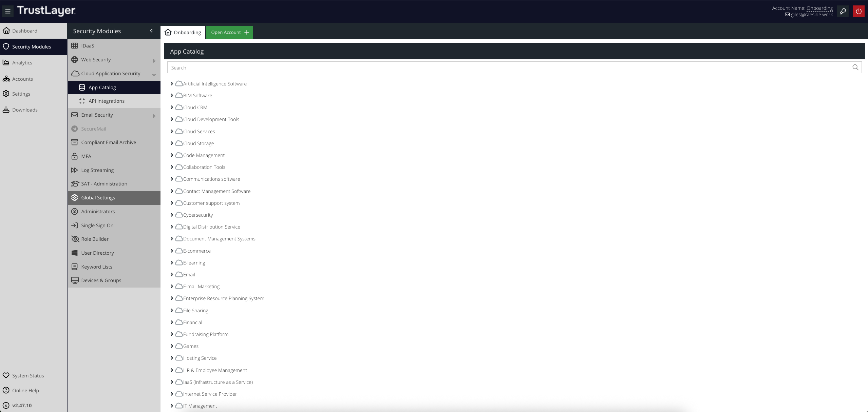The width and height of the screenshot is (868, 412).
Task: Expand the Games category triangle
Action: coord(172,346)
